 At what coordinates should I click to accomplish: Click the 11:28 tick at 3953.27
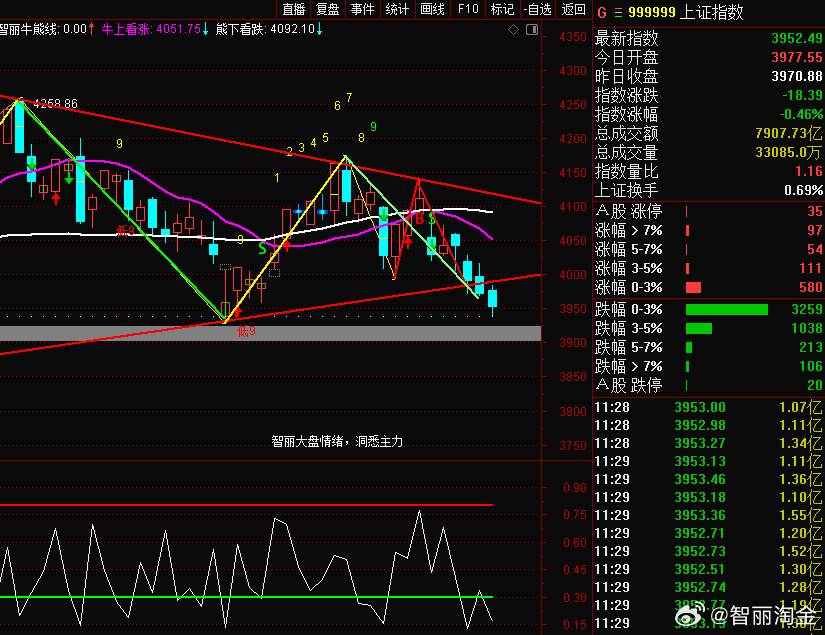point(709,443)
